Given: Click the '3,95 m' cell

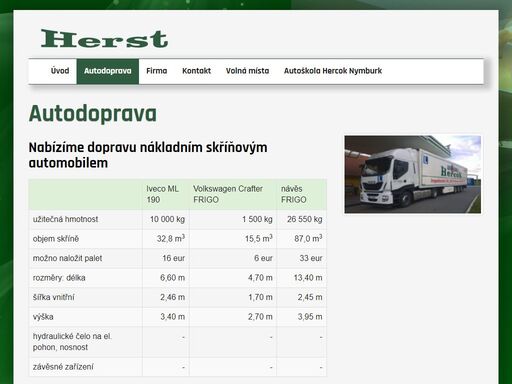Looking at the screenshot, I should click(x=302, y=317).
